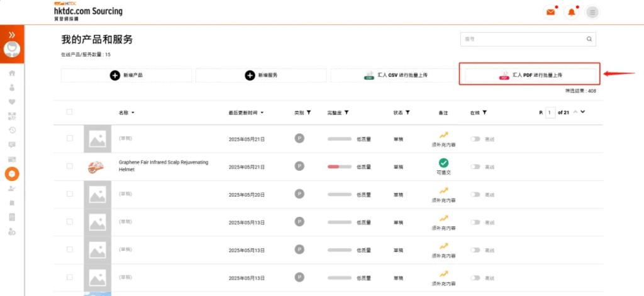Click 汇入 CSV 进行批量上传

pos(396,75)
